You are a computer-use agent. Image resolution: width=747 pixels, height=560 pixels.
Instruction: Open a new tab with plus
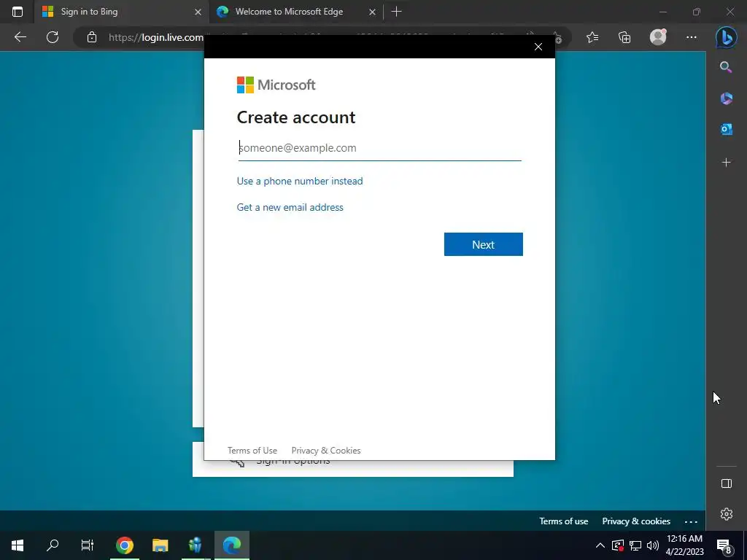point(396,12)
